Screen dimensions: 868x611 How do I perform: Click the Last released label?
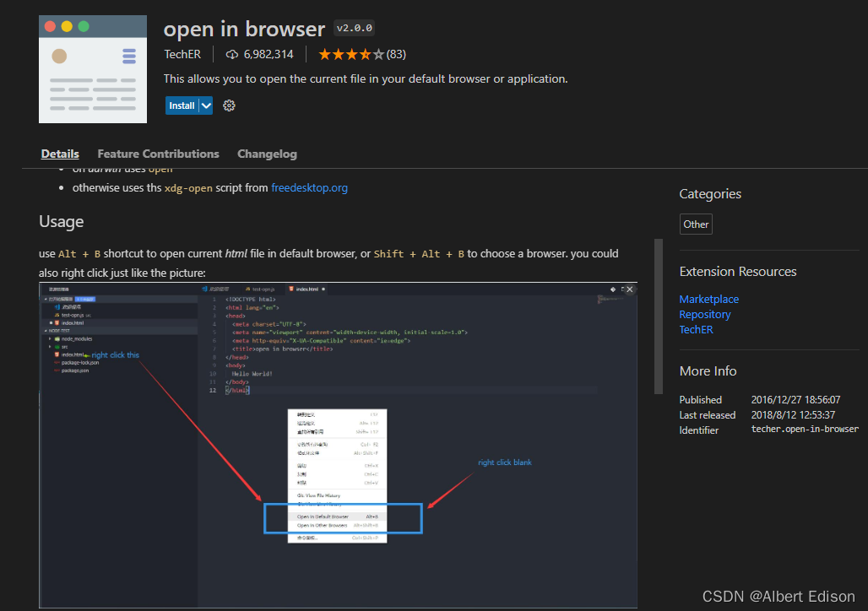(x=708, y=415)
